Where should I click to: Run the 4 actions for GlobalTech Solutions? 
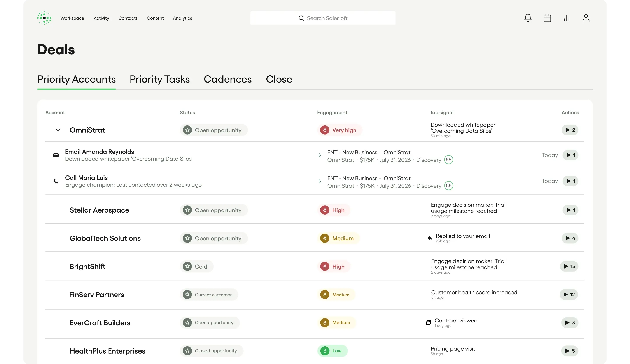[x=570, y=238]
